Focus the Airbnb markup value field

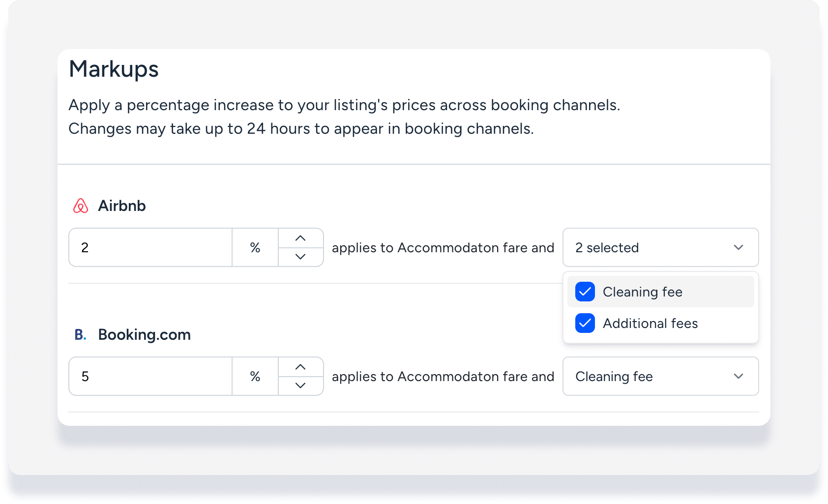[150, 248]
